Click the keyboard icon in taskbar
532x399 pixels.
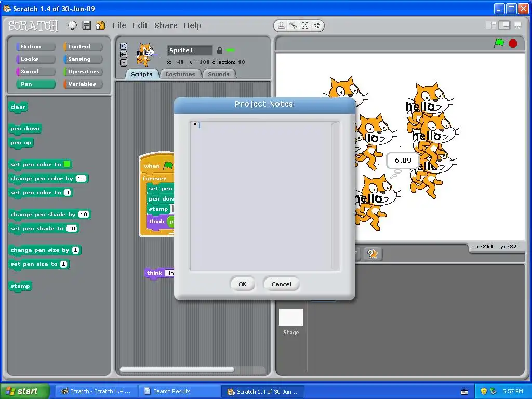tap(464, 392)
